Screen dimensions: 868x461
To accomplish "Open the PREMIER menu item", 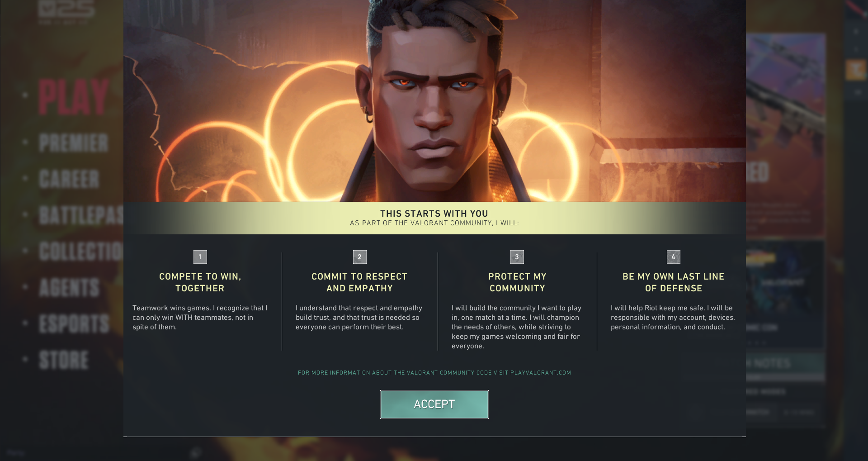I will coord(74,143).
